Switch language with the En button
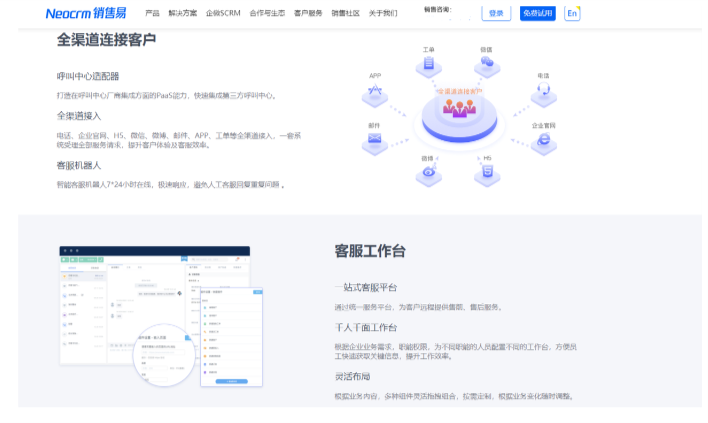Screen dimensions: 708x423 click(572, 13)
